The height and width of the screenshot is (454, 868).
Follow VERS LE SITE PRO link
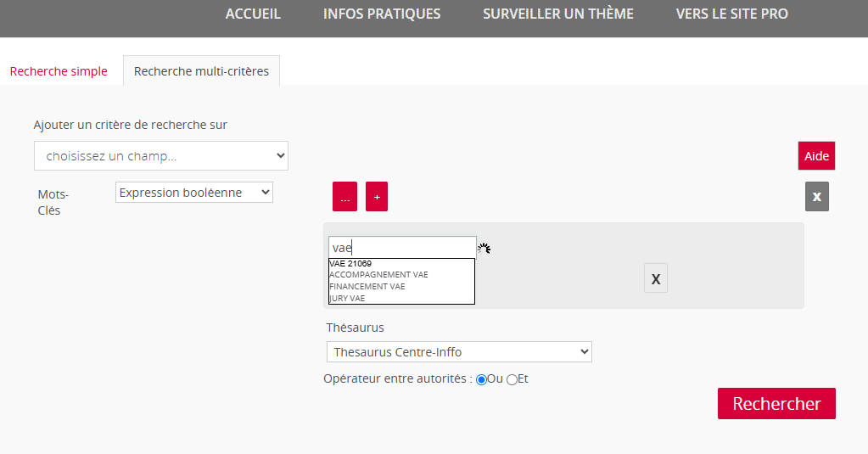[732, 14]
